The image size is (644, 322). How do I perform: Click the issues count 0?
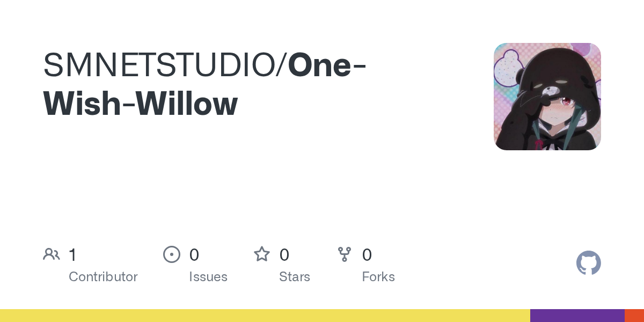coord(194,255)
